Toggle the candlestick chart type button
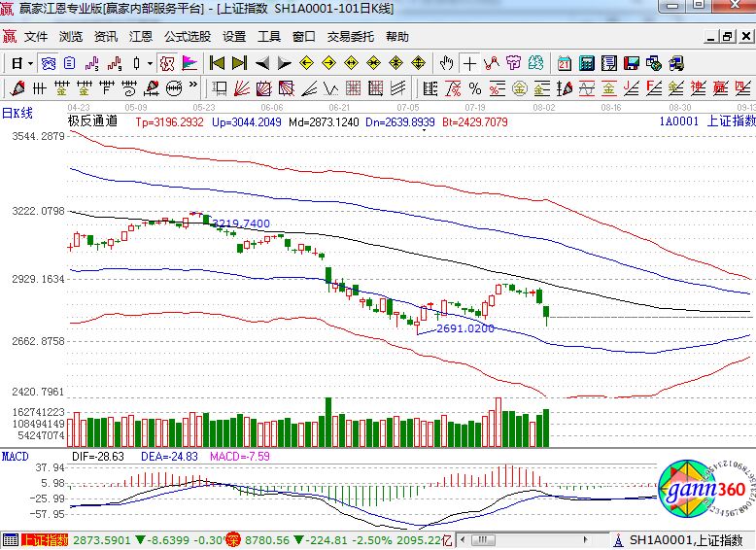756x550 pixels. click(135, 63)
